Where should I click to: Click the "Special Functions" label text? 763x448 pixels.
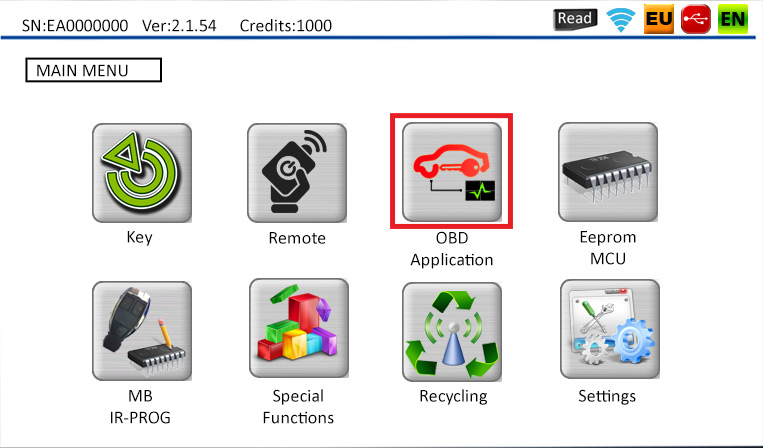298,407
